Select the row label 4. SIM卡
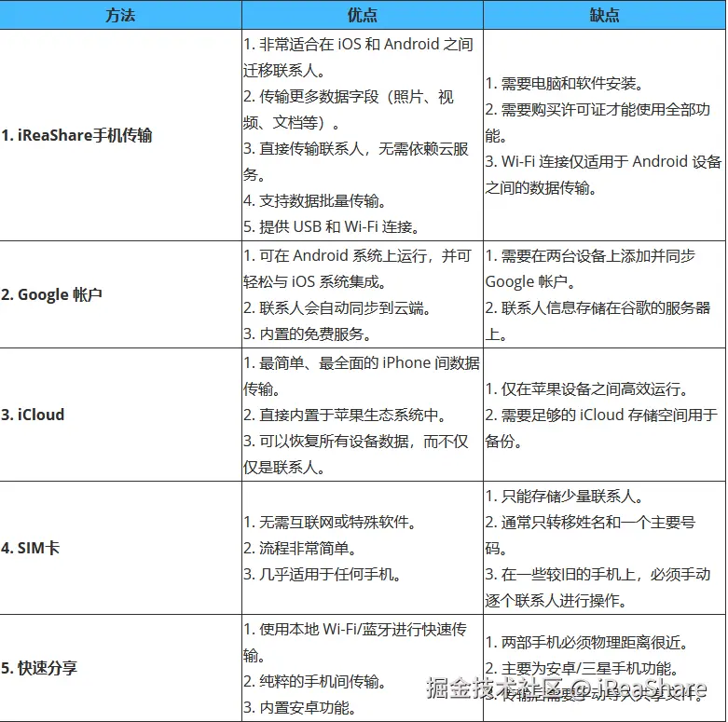Screen dimensions: 728x722 pyautogui.click(x=30, y=548)
